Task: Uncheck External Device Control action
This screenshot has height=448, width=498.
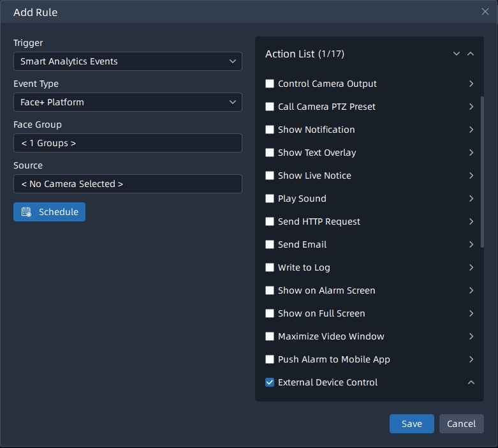Action: point(270,382)
